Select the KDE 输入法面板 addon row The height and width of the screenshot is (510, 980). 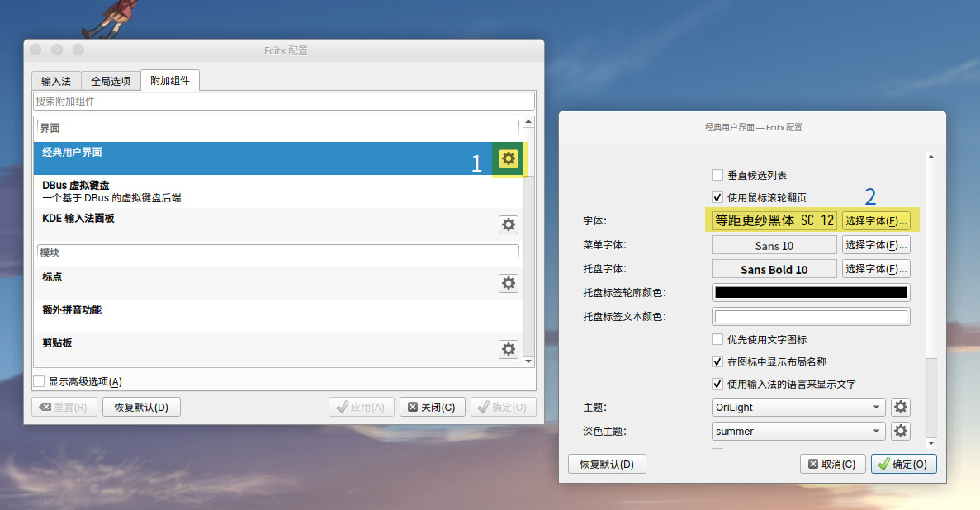(x=277, y=224)
